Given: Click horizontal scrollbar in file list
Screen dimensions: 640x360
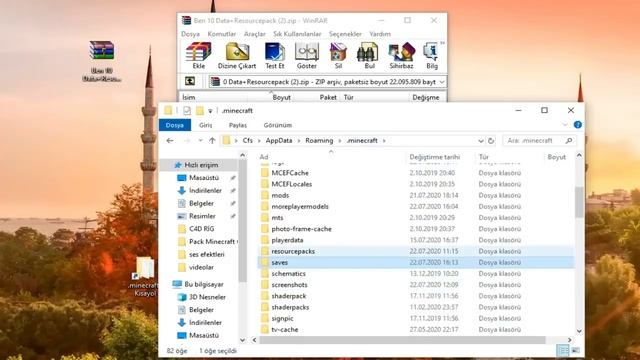Looking at the screenshot, I should tap(402, 340).
